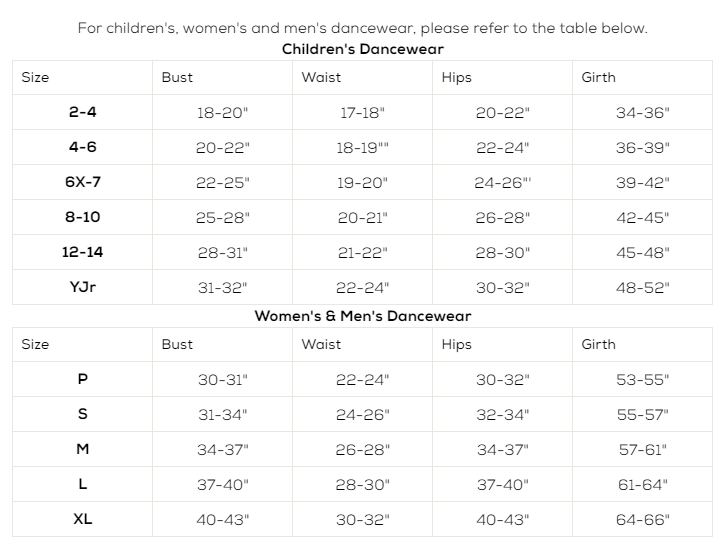This screenshot has height=555, width=724.
Task: Click the 34-36" girth cell
Action: (642, 113)
